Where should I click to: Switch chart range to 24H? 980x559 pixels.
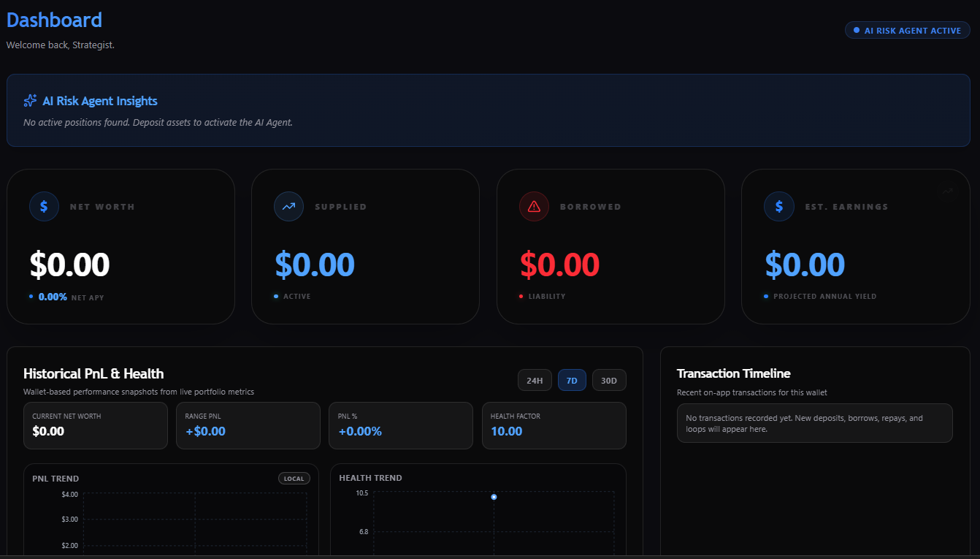click(x=535, y=381)
